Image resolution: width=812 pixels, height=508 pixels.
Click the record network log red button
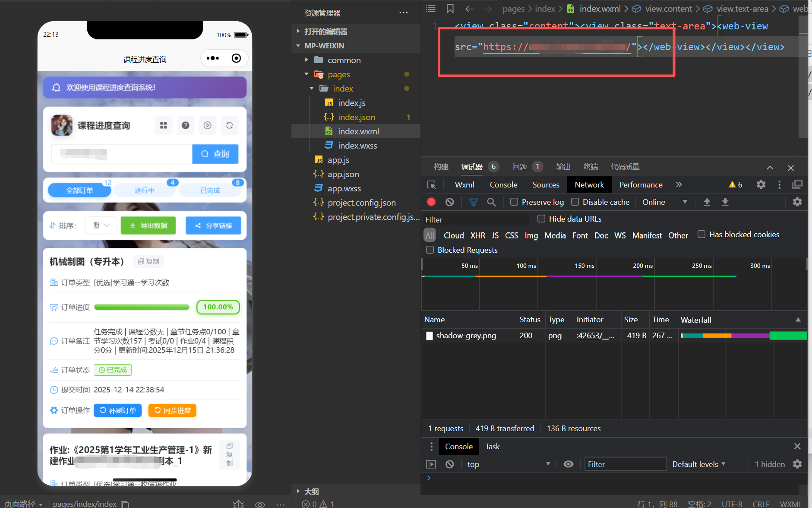coord(431,202)
